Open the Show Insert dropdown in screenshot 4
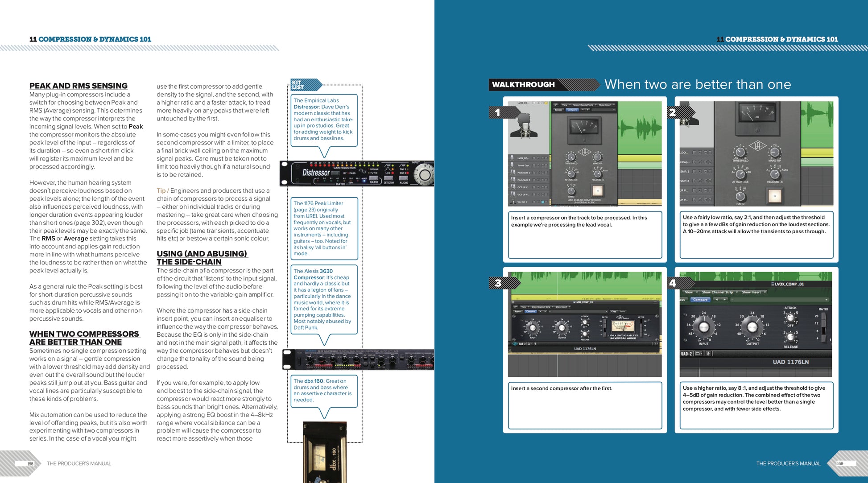 753,292
